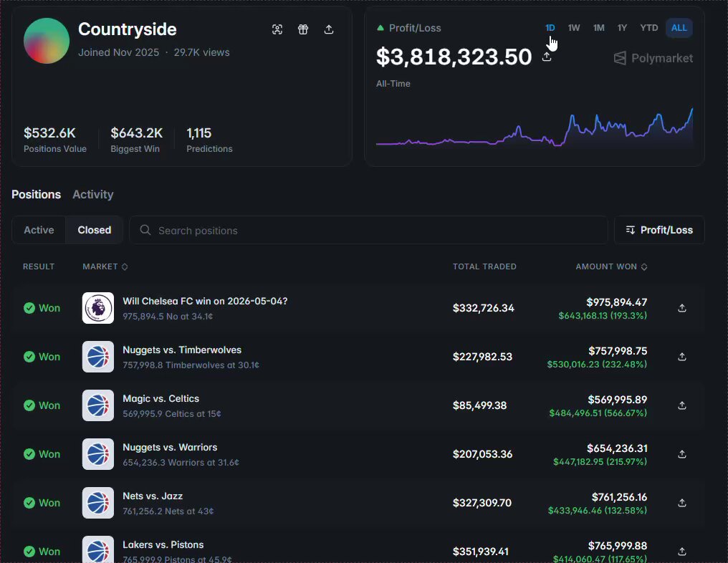Click the Premier League logo for Chelsea market
728x563 pixels.
pos(98,308)
